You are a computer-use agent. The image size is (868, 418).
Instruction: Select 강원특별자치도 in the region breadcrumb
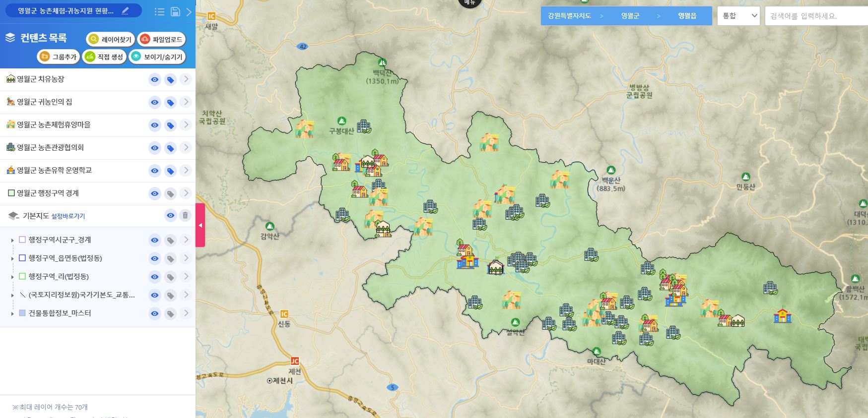coord(569,16)
